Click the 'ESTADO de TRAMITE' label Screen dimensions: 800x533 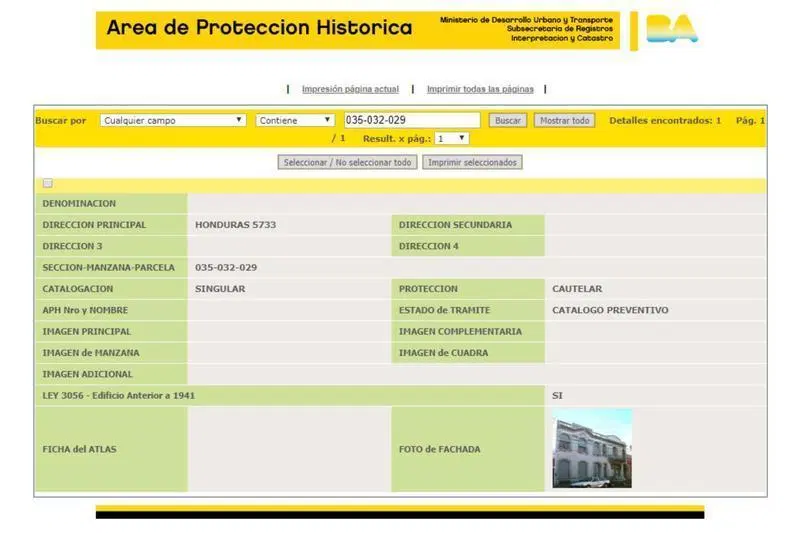click(x=444, y=310)
